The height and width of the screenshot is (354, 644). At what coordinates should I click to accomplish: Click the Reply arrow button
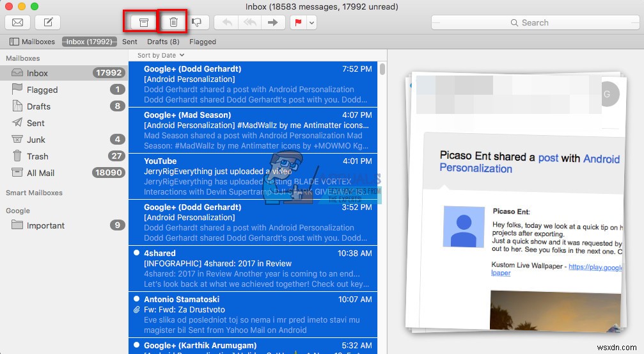point(227,22)
